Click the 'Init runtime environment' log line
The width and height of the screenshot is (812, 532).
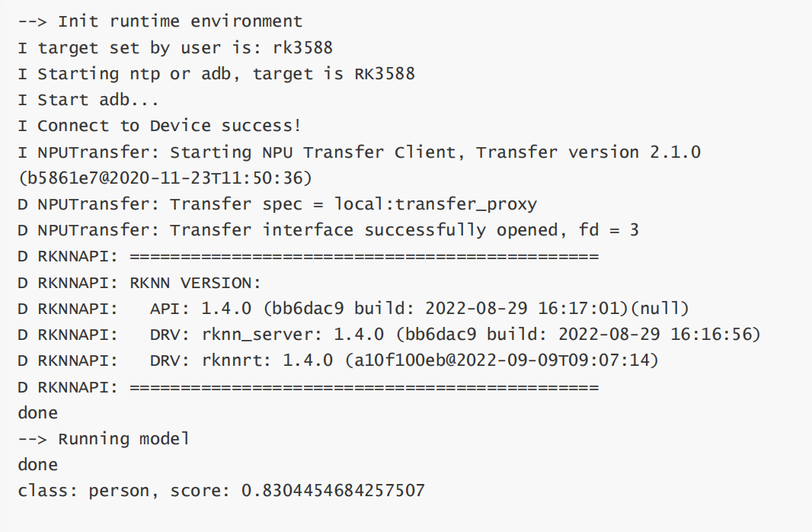click(x=160, y=21)
